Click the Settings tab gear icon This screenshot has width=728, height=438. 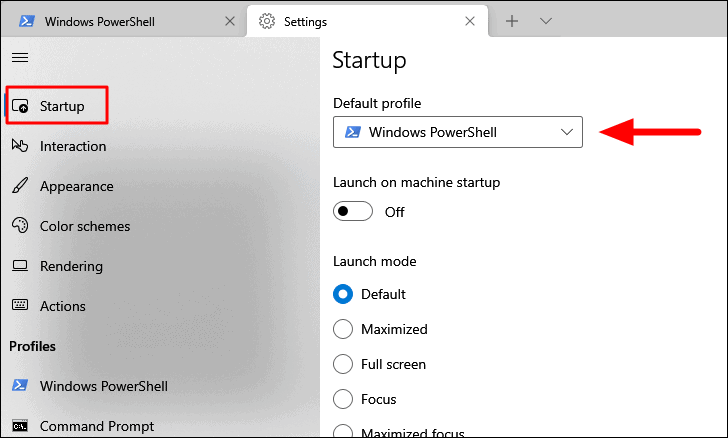click(x=267, y=21)
